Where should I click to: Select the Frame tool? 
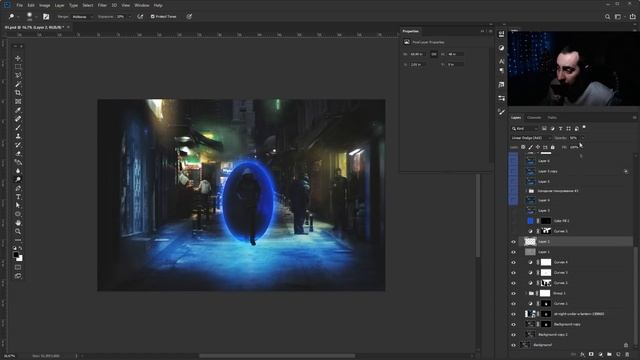(x=18, y=101)
